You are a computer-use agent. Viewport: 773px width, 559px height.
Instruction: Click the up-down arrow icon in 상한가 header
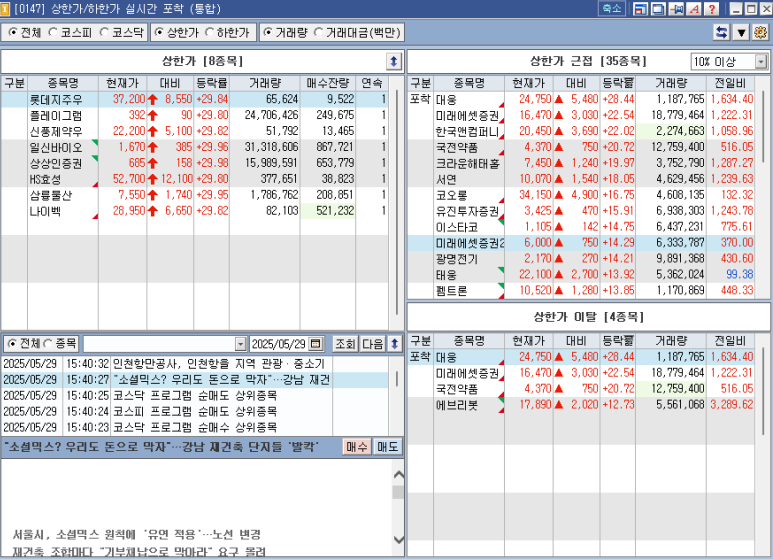(x=393, y=61)
